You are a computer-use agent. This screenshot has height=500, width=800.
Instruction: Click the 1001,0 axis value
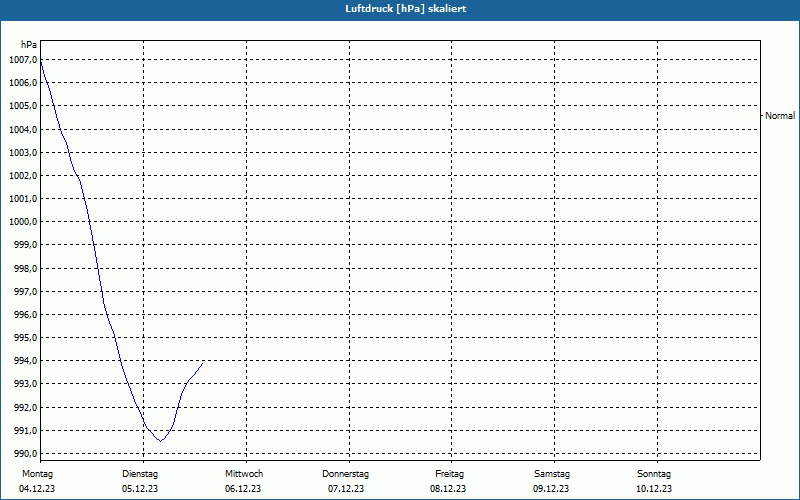point(23,198)
